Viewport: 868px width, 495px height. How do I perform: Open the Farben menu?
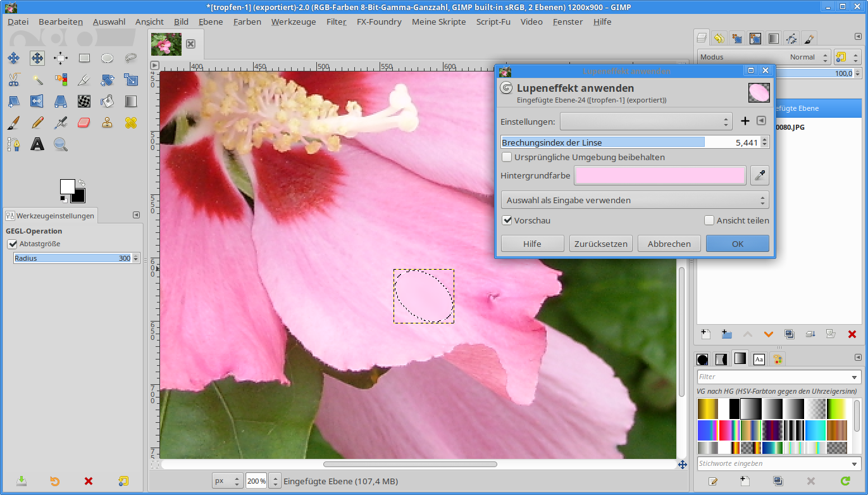click(247, 22)
